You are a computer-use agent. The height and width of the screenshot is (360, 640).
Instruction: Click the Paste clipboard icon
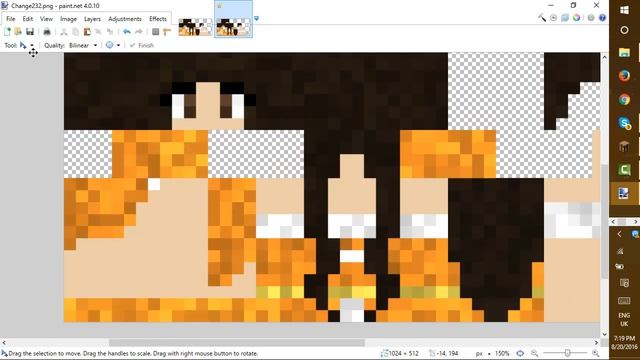[87, 31]
